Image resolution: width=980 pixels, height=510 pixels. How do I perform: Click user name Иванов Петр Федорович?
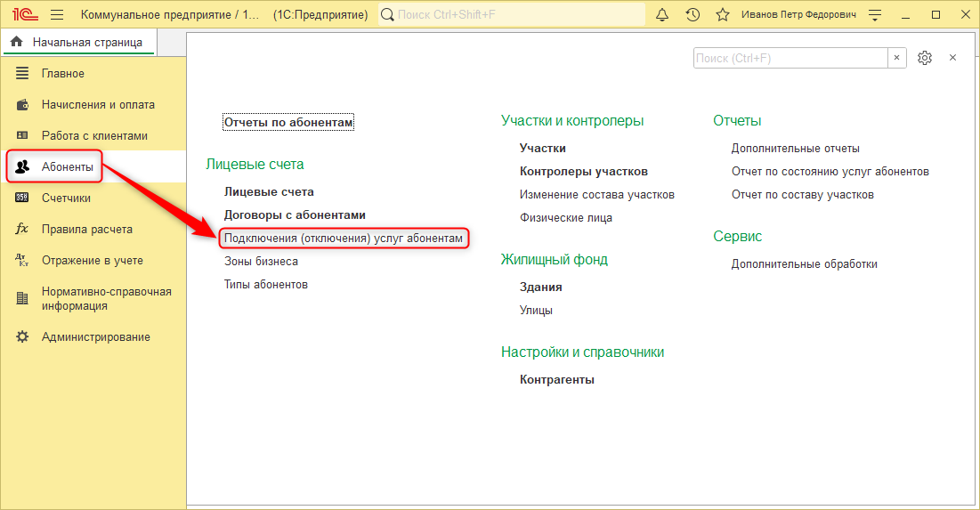[800, 15]
